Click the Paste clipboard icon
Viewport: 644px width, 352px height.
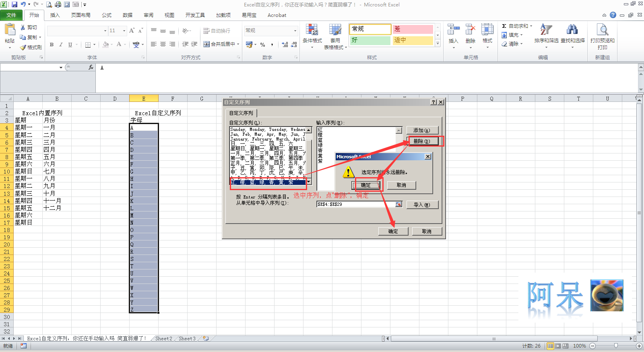pos(10,30)
